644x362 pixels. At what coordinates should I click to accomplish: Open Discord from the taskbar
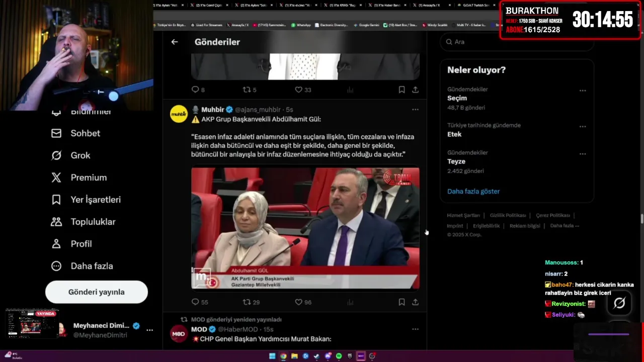pos(328,356)
